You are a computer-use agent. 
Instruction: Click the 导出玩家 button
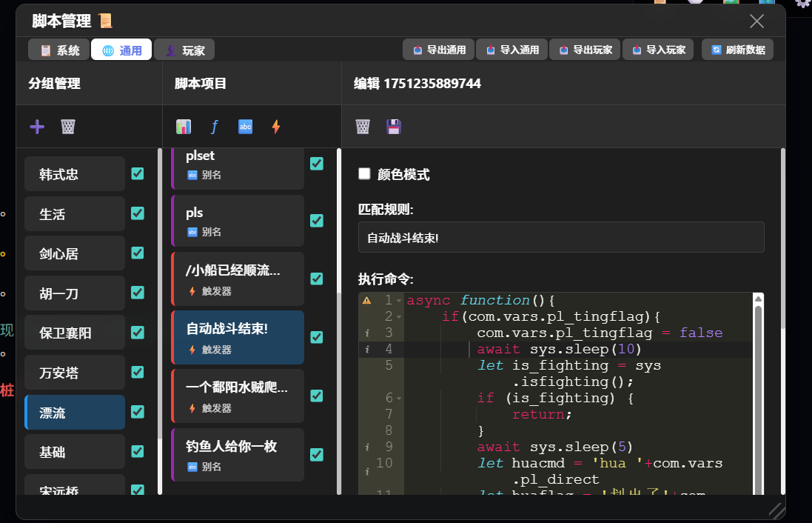pos(585,50)
